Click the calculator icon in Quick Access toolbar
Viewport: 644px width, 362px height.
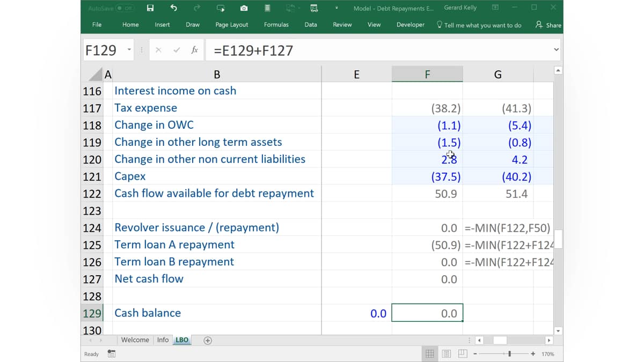click(267, 8)
